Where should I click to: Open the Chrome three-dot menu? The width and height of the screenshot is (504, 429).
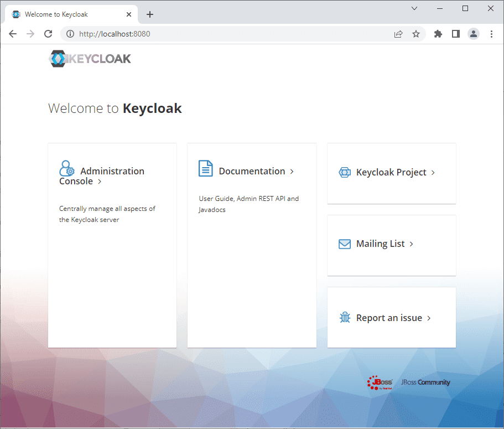(491, 34)
